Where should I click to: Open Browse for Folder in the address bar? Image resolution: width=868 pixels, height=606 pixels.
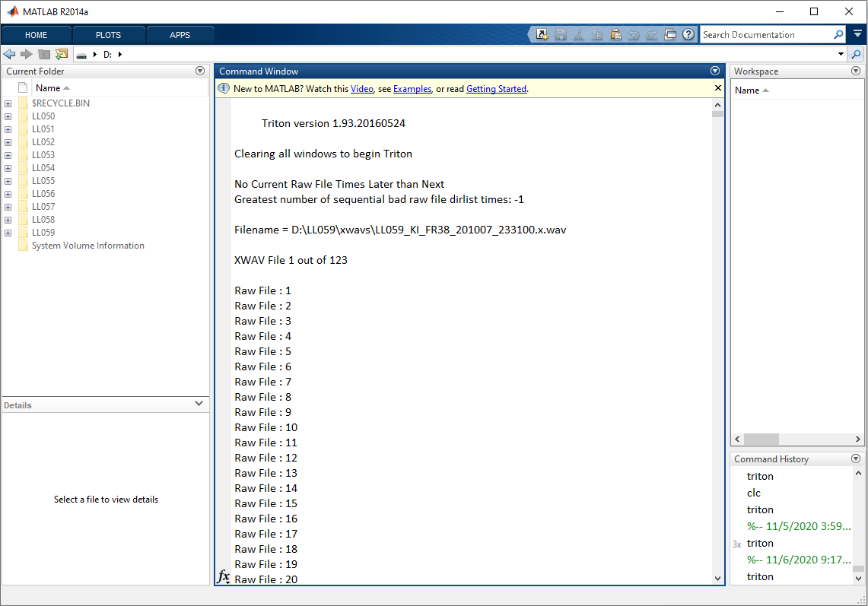[x=61, y=54]
